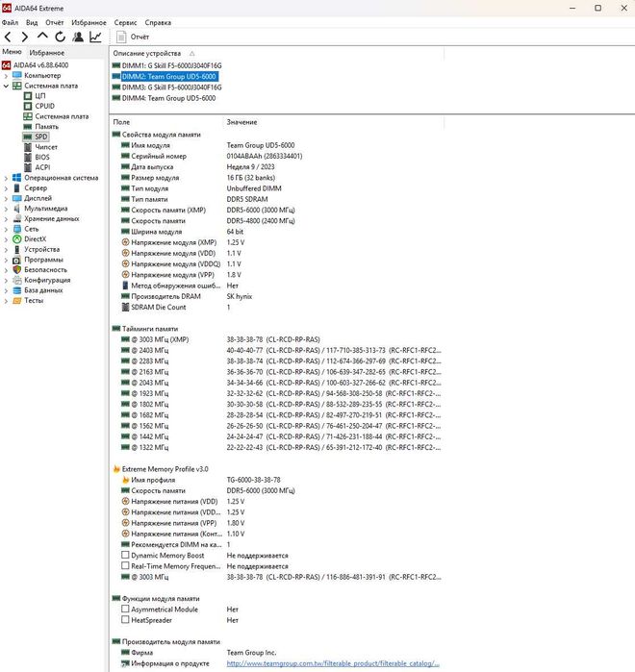Open the CPUID tree entry
Image resolution: width=635 pixels, height=672 pixels.
(x=44, y=106)
